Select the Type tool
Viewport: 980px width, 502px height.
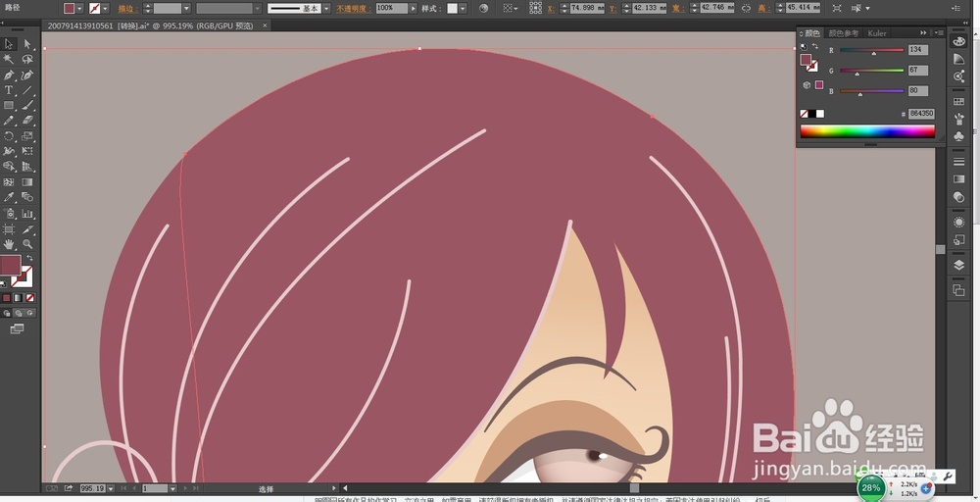coord(9,90)
